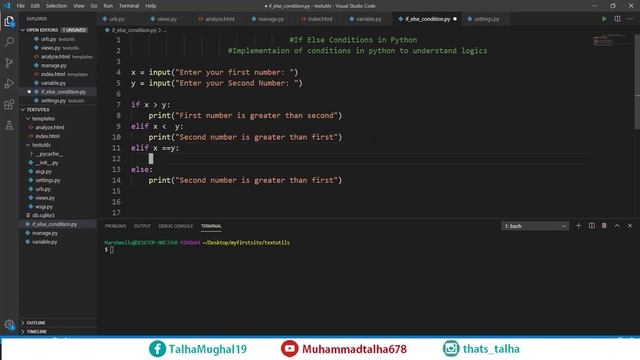Open the Selection menu
Viewport: 640px width, 360px height.
click(56, 6)
